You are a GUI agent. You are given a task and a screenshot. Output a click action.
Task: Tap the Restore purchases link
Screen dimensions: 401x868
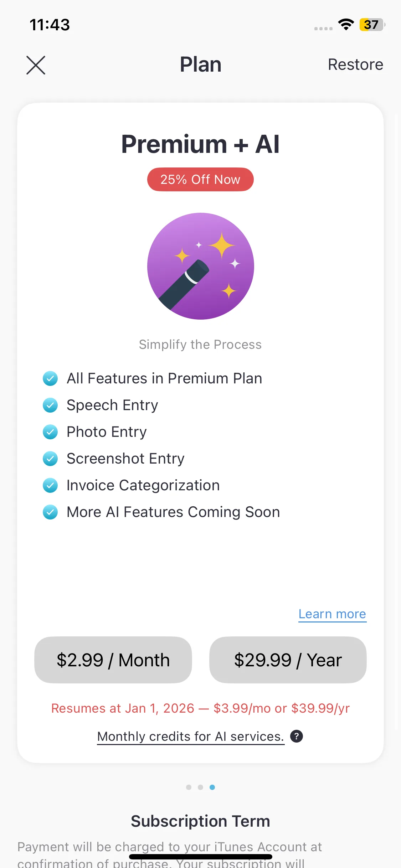pos(355,65)
